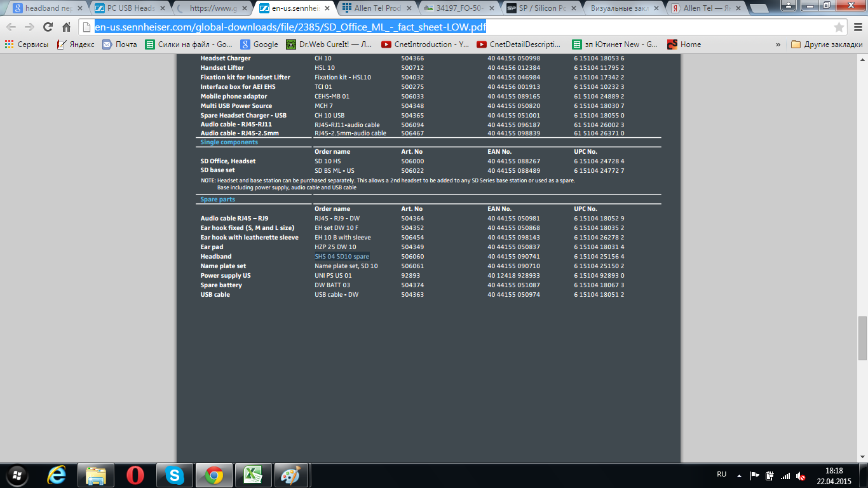This screenshot has width=868, height=488.
Task: Open the CnetDetailDescription bookmark
Action: pos(520,44)
